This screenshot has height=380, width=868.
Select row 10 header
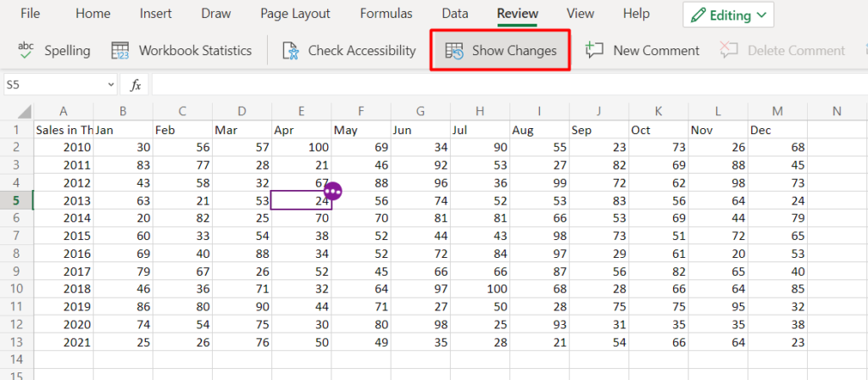point(17,288)
